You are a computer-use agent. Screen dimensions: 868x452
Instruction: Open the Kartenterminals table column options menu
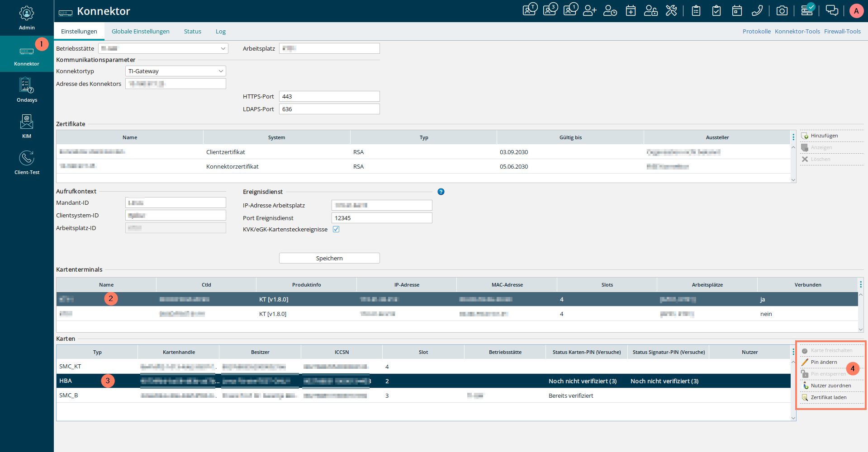point(861,284)
